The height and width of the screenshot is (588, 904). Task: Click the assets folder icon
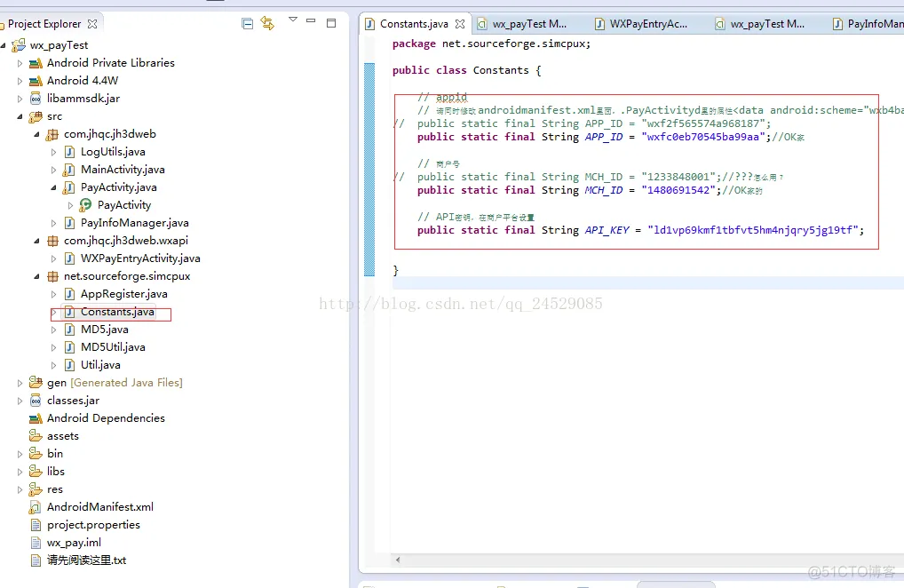[x=36, y=436]
